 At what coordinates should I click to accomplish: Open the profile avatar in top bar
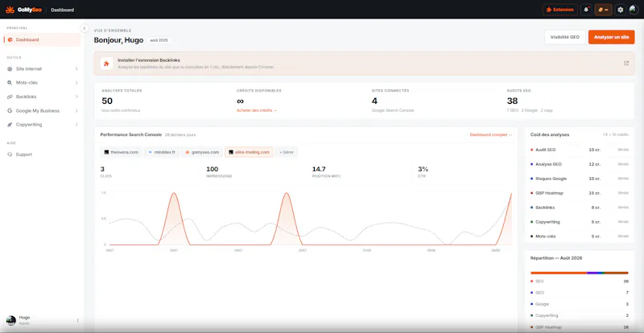click(634, 10)
